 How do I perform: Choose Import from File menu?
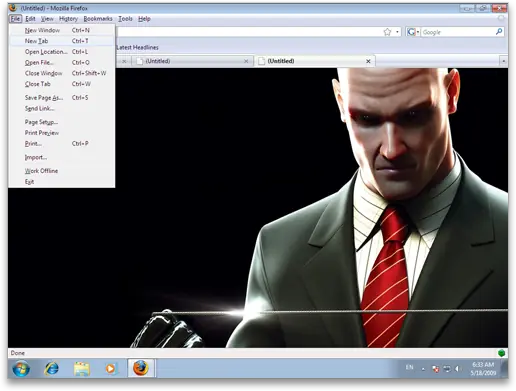click(62, 157)
